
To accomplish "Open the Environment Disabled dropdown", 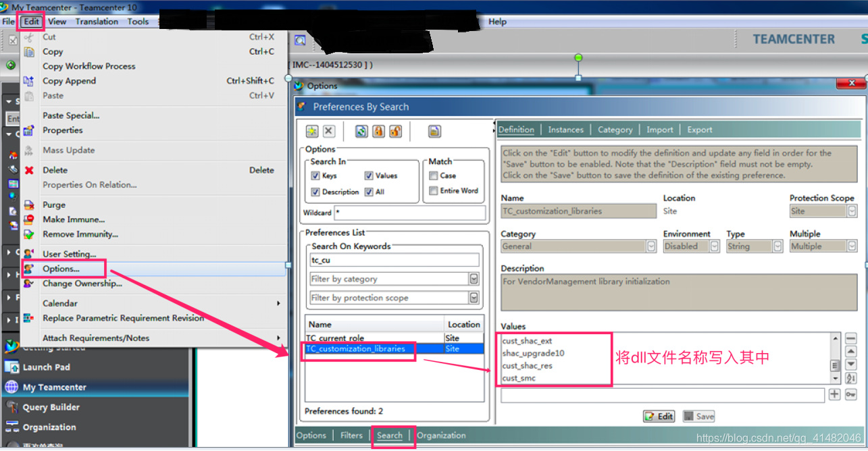I will click(715, 246).
